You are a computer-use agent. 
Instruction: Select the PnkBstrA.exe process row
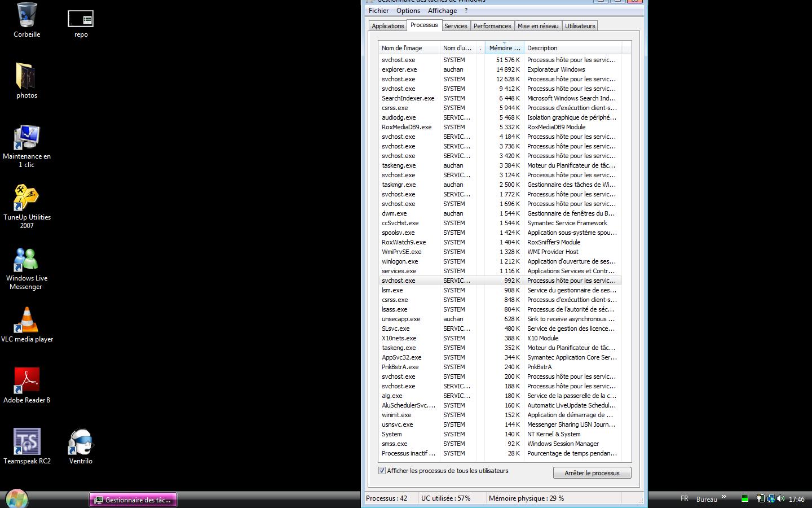point(500,367)
